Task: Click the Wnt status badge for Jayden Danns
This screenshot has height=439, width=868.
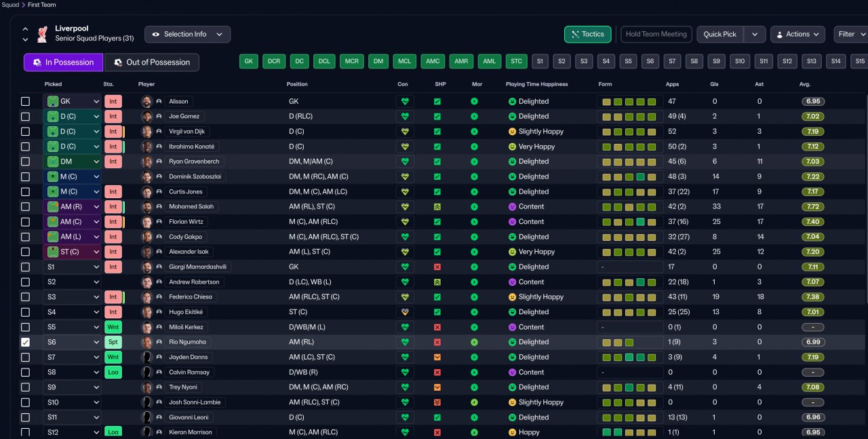Action: click(113, 357)
